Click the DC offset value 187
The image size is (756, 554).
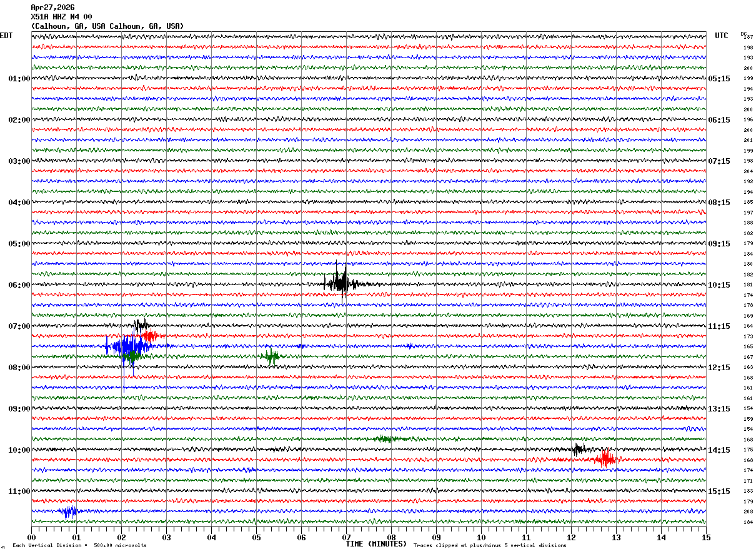coord(748,38)
